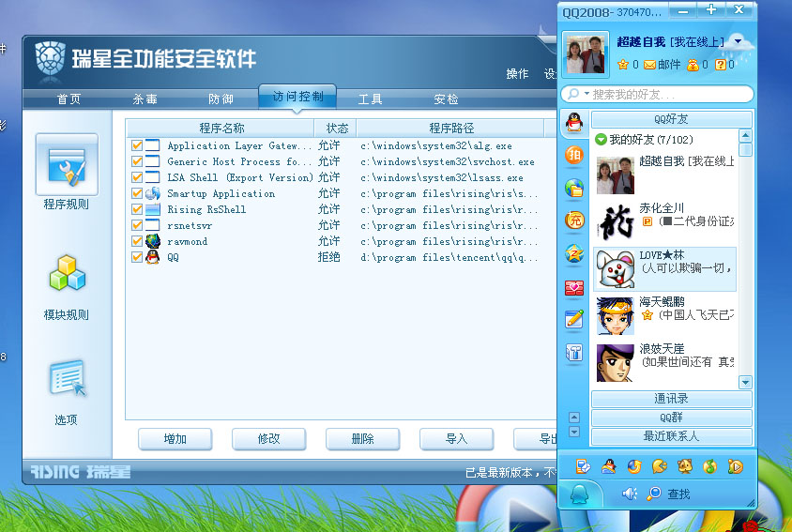This screenshot has width=792, height=532.
Task: Click the money bag icon in QQ header
Action: pos(693,65)
